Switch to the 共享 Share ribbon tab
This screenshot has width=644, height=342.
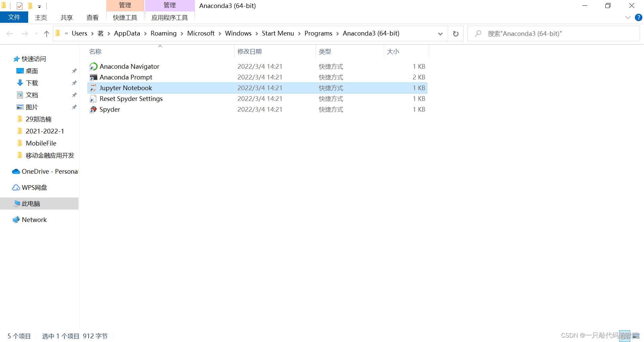(67, 17)
